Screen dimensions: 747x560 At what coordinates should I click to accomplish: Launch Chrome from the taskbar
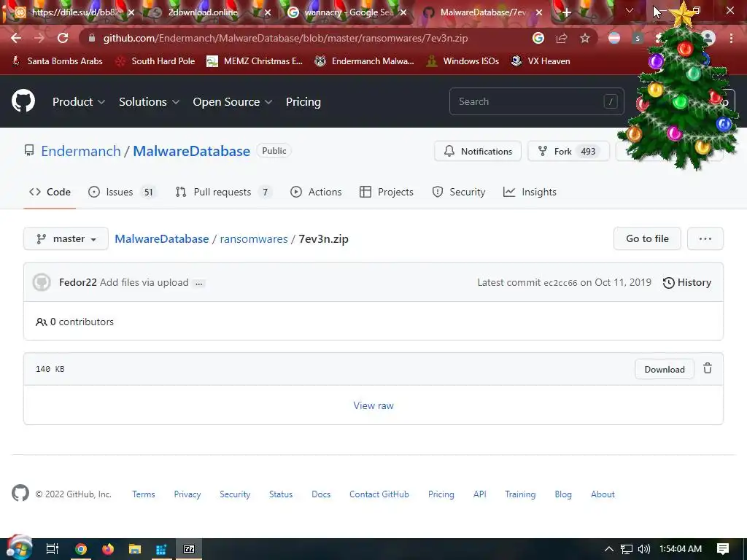click(81, 549)
